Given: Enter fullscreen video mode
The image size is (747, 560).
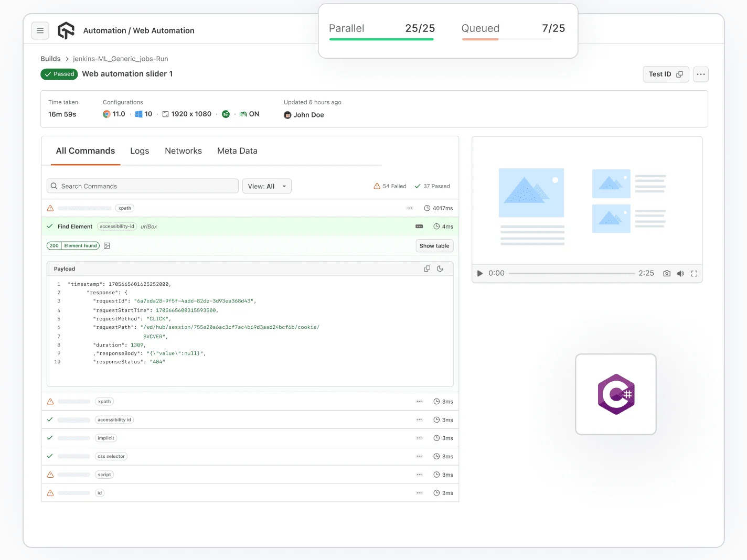Looking at the screenshot, I should 694,274.
